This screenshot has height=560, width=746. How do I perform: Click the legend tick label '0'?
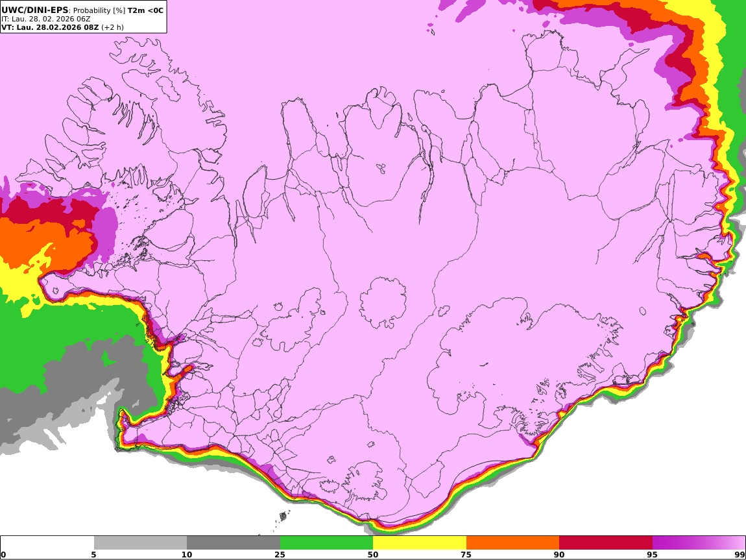point(4,554)
